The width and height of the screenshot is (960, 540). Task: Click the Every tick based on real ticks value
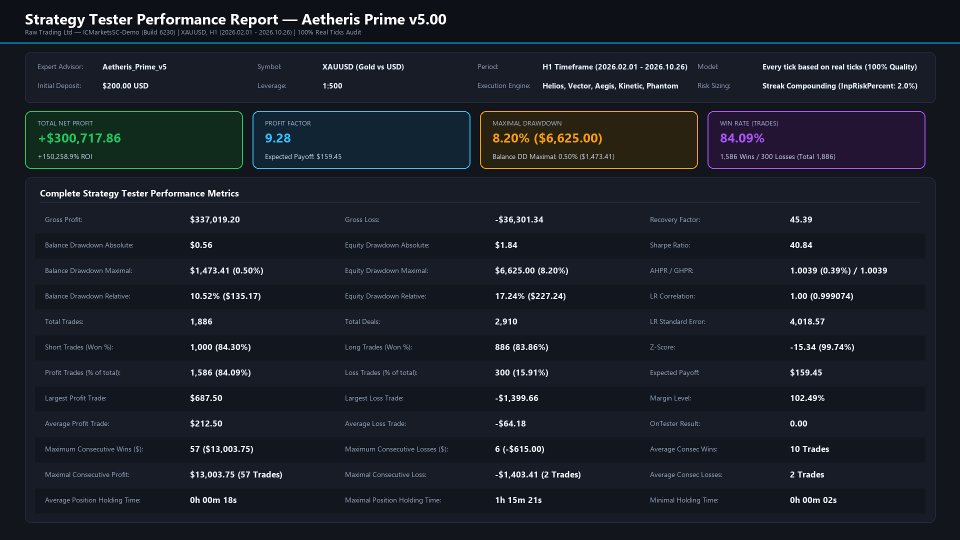tap(839, 67)
